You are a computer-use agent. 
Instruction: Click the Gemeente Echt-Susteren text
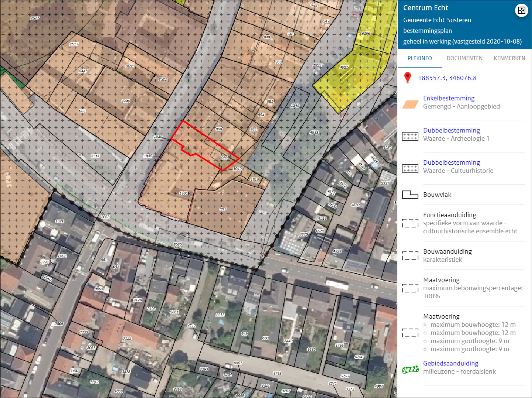(437, 20)
